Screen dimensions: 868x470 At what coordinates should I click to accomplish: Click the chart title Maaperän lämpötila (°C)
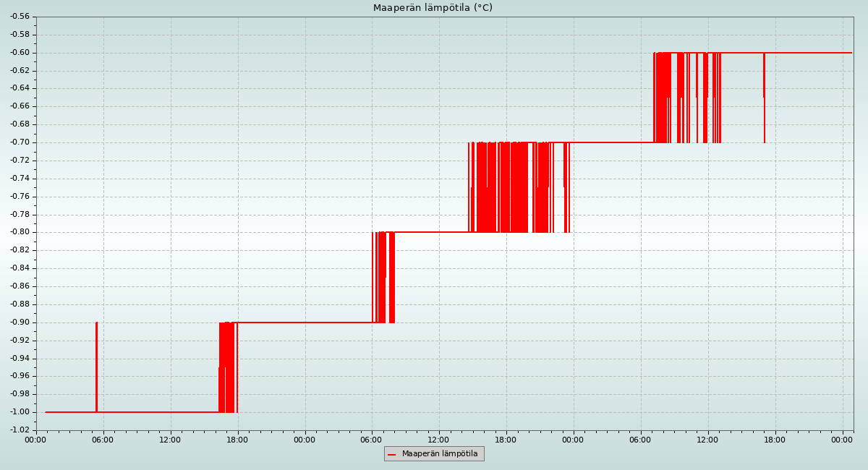tap(433, 8)
